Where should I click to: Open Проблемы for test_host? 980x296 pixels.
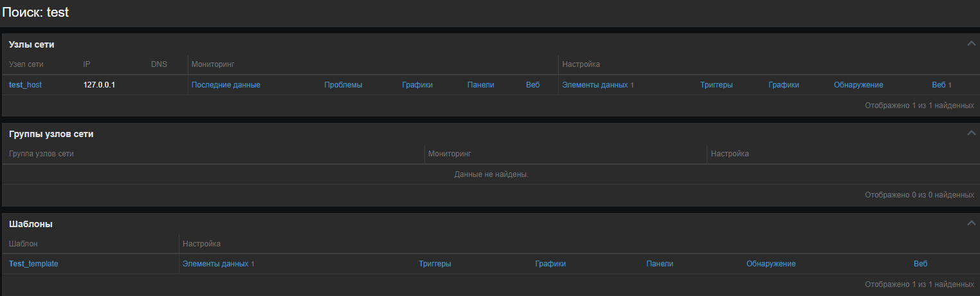point(343,85)
